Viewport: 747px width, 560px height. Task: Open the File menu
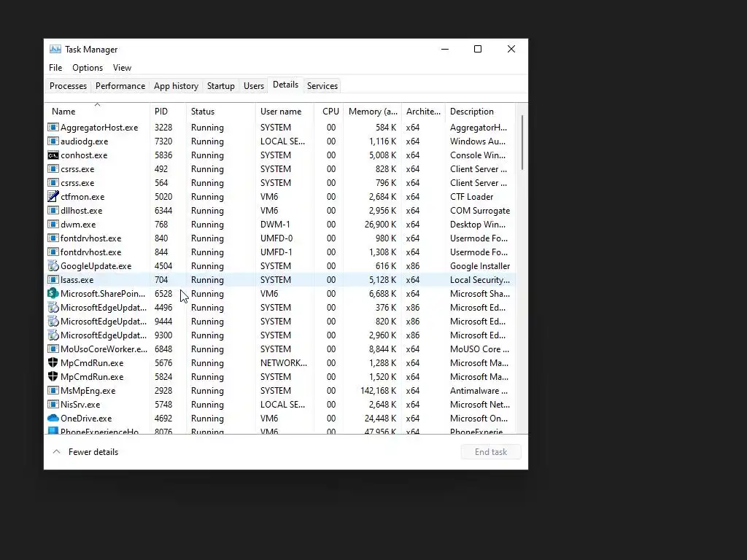55,68
